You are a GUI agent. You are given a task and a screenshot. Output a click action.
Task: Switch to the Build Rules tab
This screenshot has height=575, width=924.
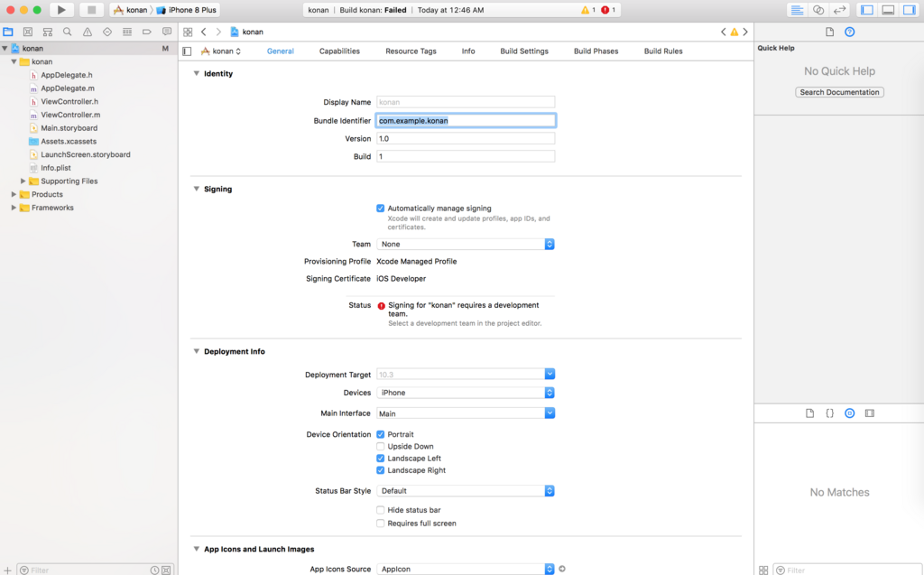(x=663, y=51)
